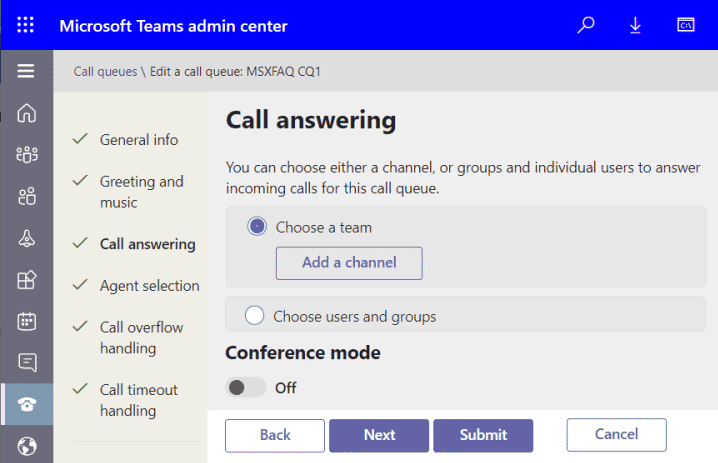Click the search magnifier icon
The image size is (718, 463).
pyautogui.click(x=586, y=25)
